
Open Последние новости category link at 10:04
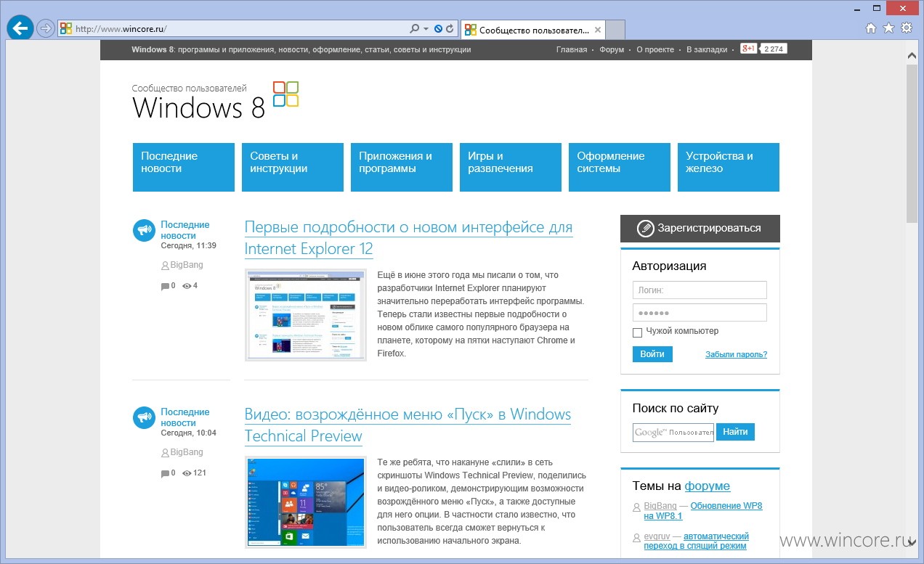click(185, 417)
